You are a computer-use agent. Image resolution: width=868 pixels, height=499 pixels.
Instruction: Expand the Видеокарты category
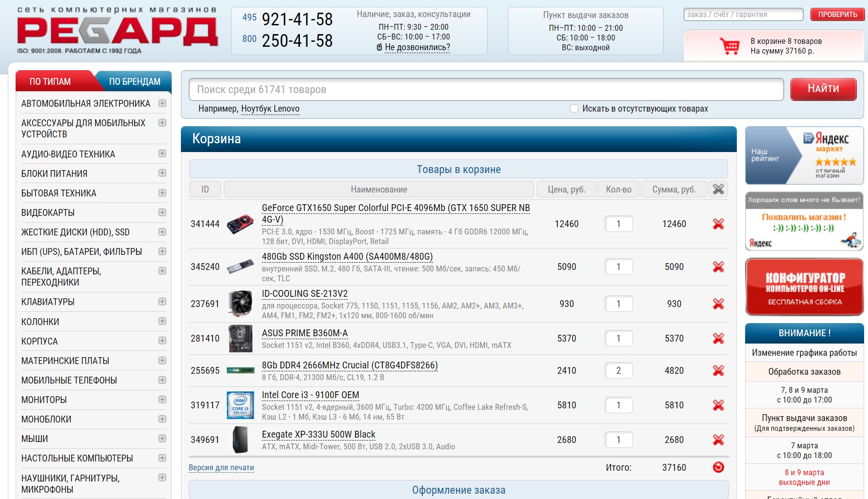162,212
